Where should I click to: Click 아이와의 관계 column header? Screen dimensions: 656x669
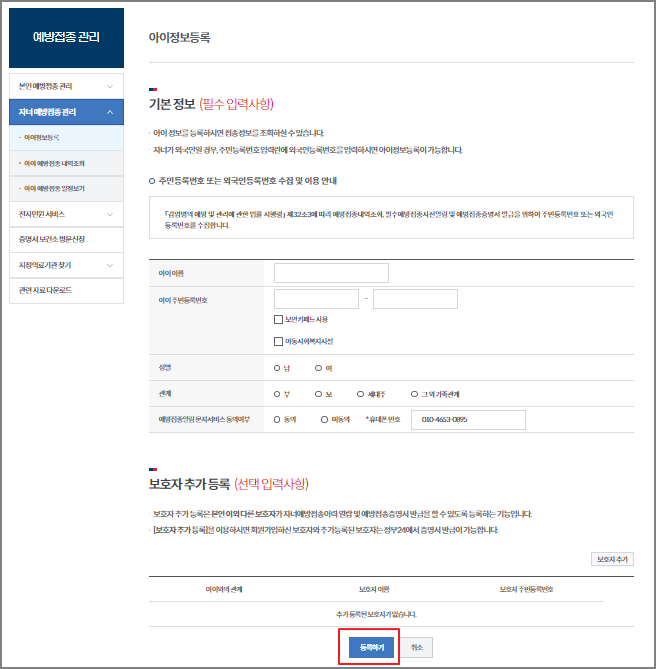[x=224, y=589]
